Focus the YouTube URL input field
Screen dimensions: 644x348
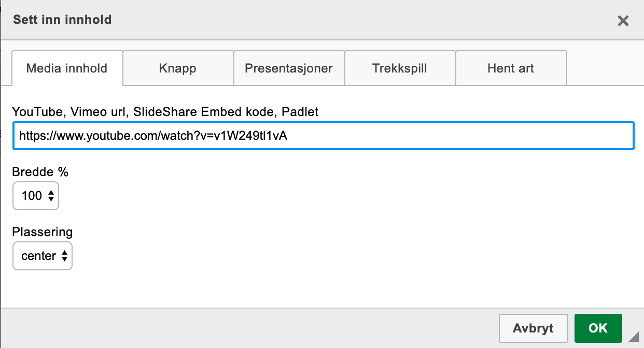pyautogui.click(x=323, y=136)
